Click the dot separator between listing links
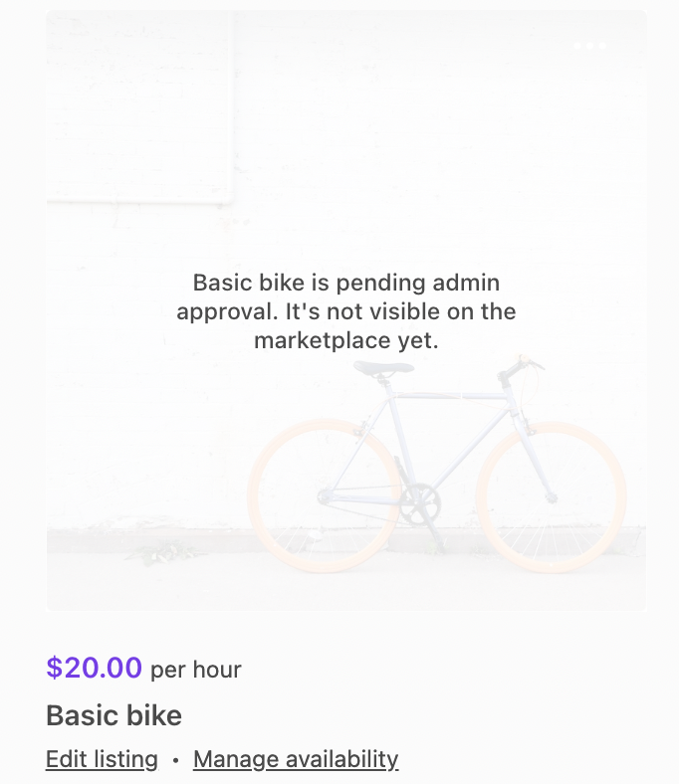 coord(175,760)
